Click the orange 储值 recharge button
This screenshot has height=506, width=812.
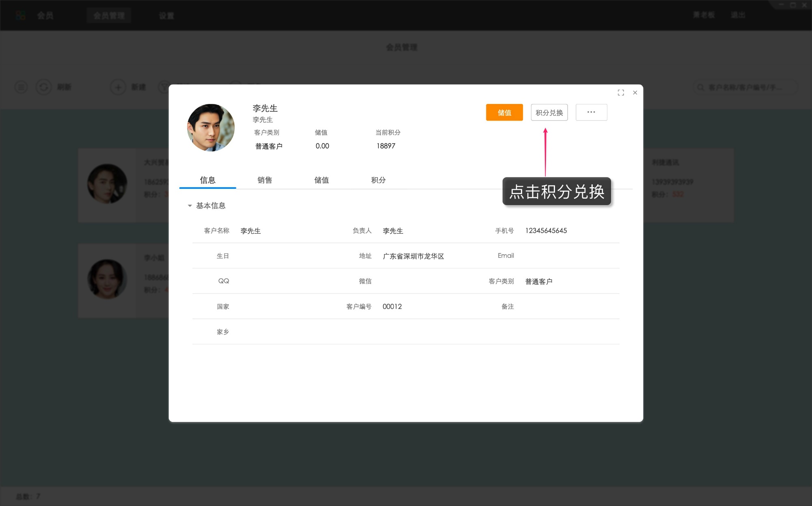click(504, 112)
